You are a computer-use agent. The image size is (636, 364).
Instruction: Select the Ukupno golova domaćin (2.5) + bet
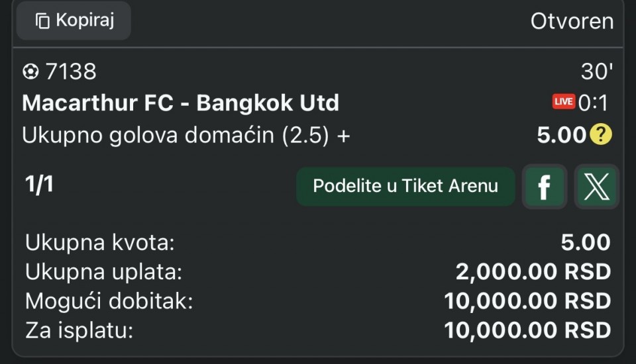tap(186, 135)
